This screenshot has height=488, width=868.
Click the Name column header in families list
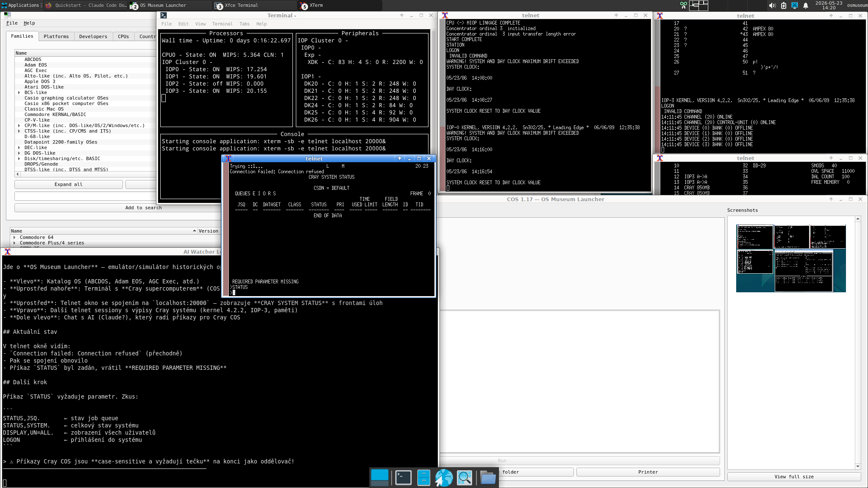click(85, 53)
